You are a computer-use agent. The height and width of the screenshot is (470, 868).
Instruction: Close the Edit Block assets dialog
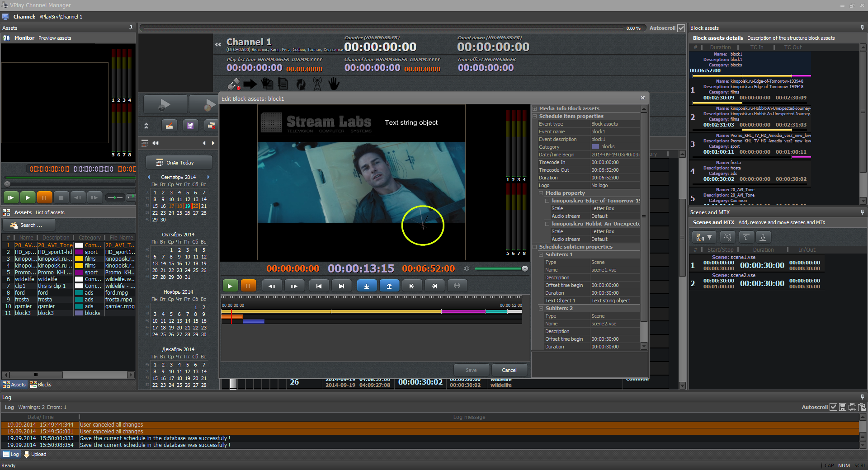click(642, 98)
